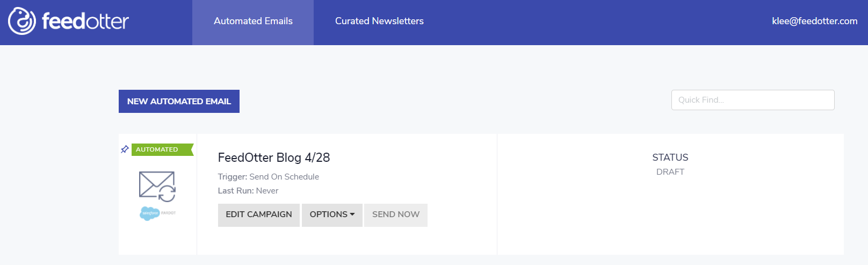The image size is (868, 265).
Task: Click the feedotter wordmark in the header
Action: (x=85, y=22)
